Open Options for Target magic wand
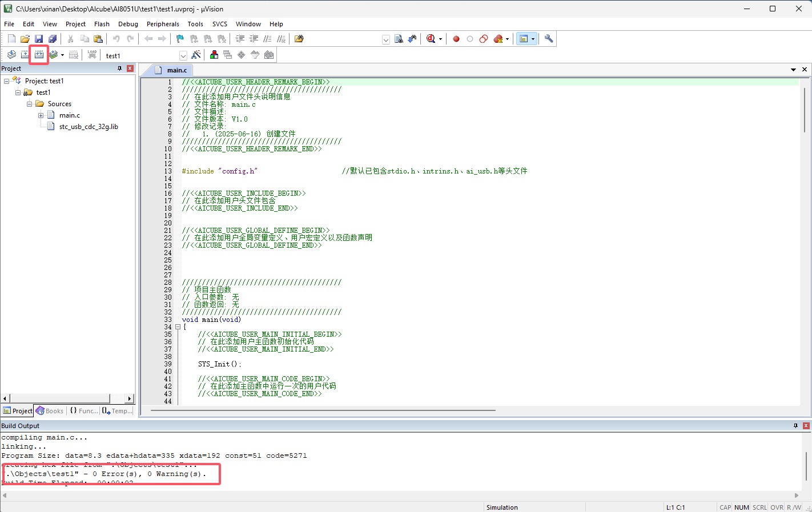Screen dimensions: 812x512 tap(196, 55)
